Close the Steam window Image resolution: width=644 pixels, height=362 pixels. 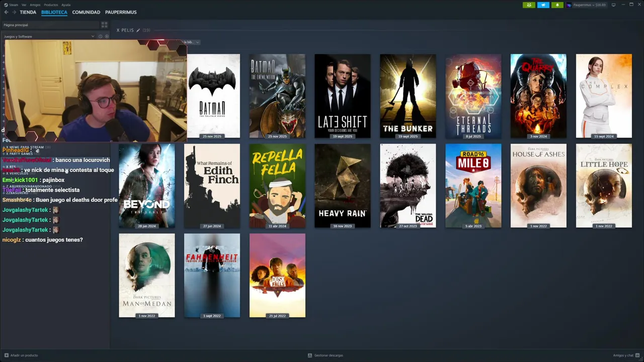639,5
